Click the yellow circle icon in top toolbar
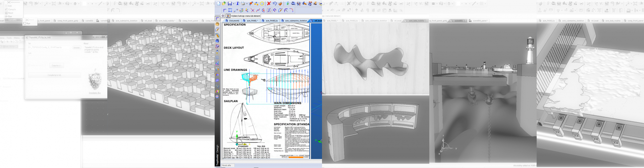This screenshot has height=168, width=644. [x=262, y=4]
